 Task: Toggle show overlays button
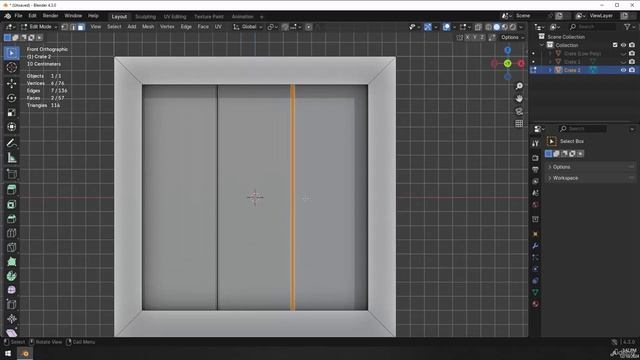(x=447, y=27)
